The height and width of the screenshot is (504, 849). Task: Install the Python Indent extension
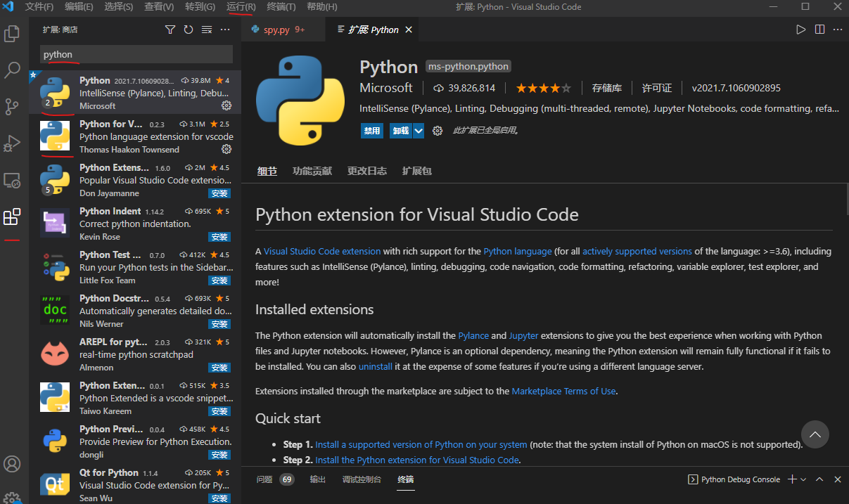219,237
